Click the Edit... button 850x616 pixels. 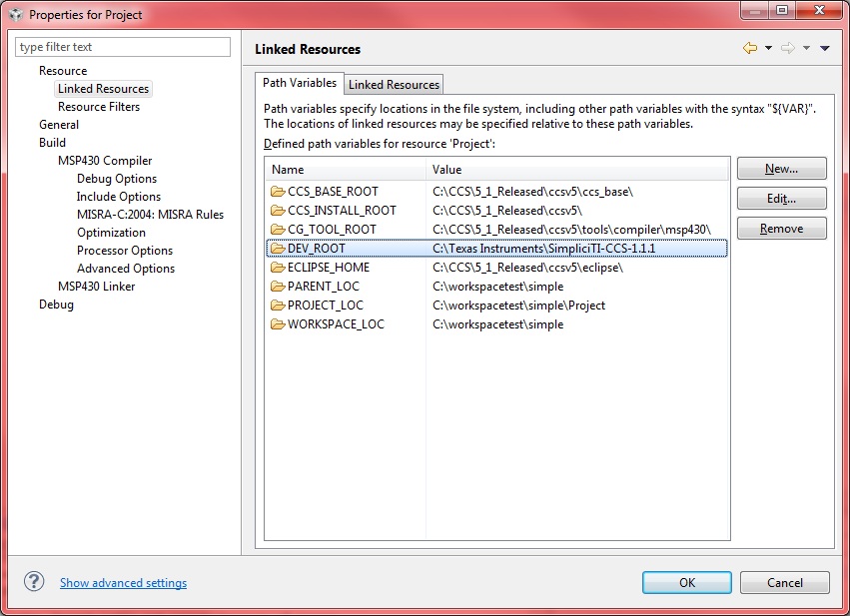click(781, 198)
